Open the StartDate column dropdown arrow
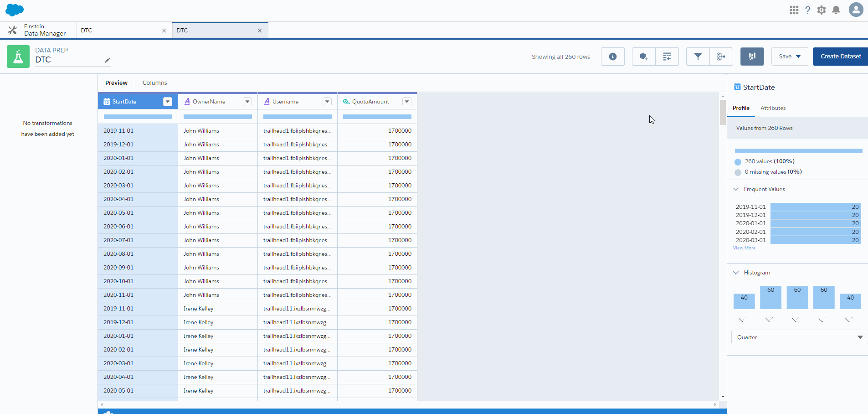The width and height of the screenshot is (868, 414). 168,102
